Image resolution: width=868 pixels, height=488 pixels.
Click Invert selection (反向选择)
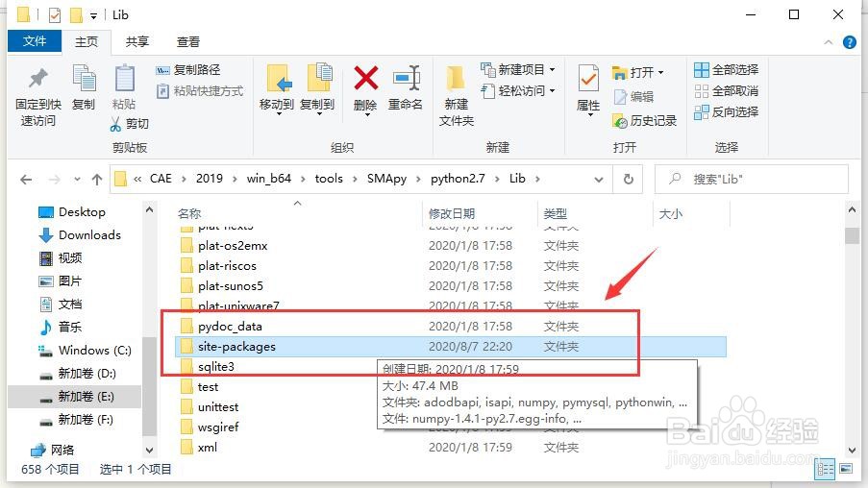(726, 111)
